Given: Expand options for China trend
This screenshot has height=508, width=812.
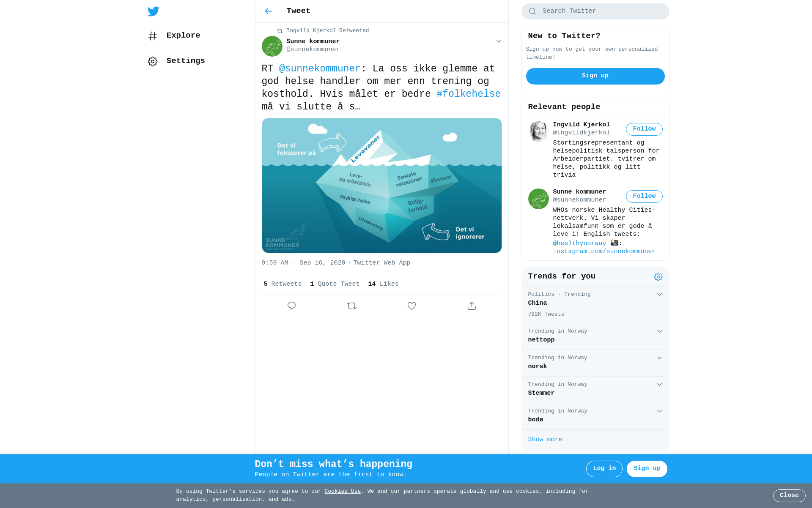Looking at the screenshot, I should coord(659,295).
